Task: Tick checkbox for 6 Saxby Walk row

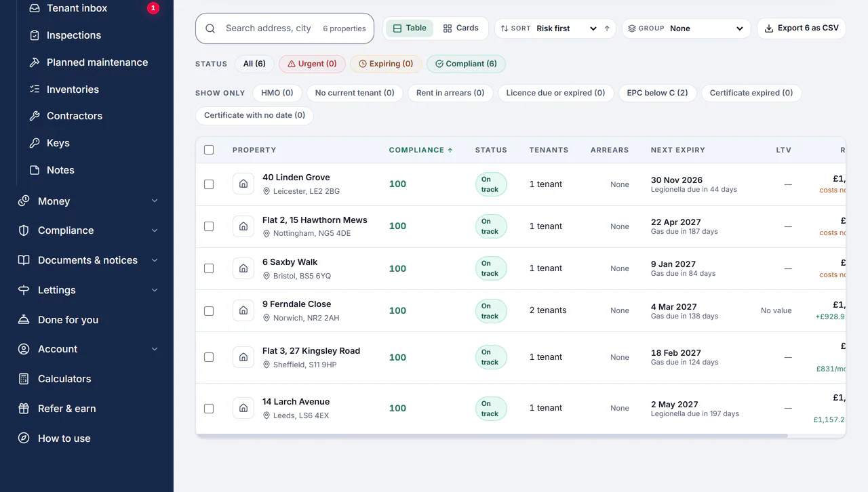Action: (209, 268)
